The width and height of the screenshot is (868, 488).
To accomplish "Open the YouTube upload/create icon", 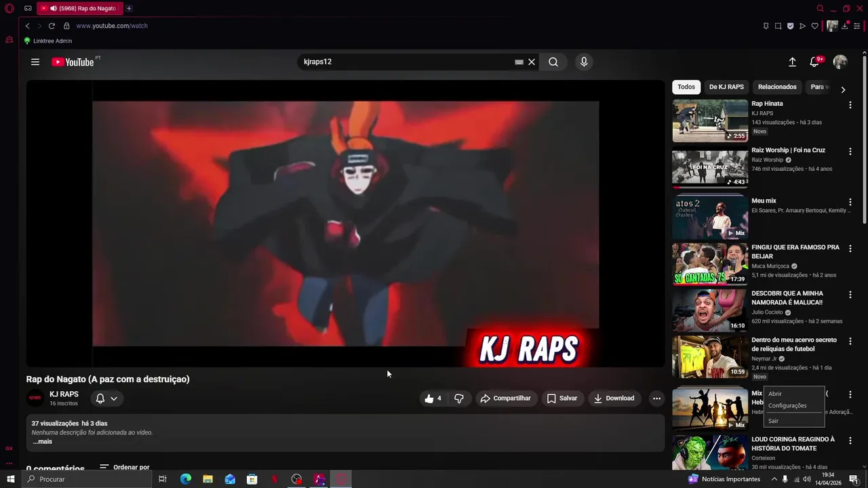I will coord(792,62).
